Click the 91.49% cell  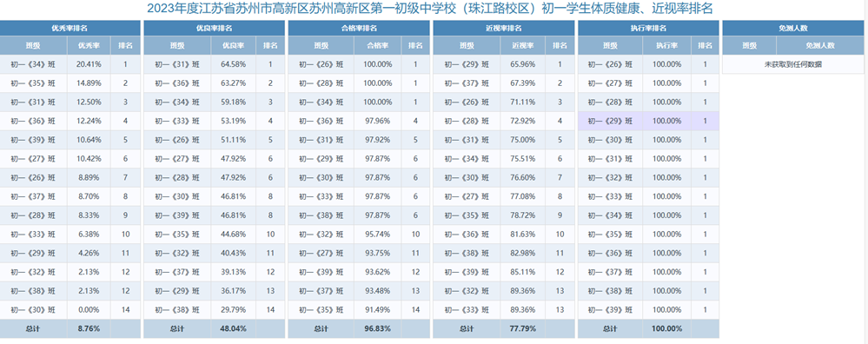click(x=378, y=309)
